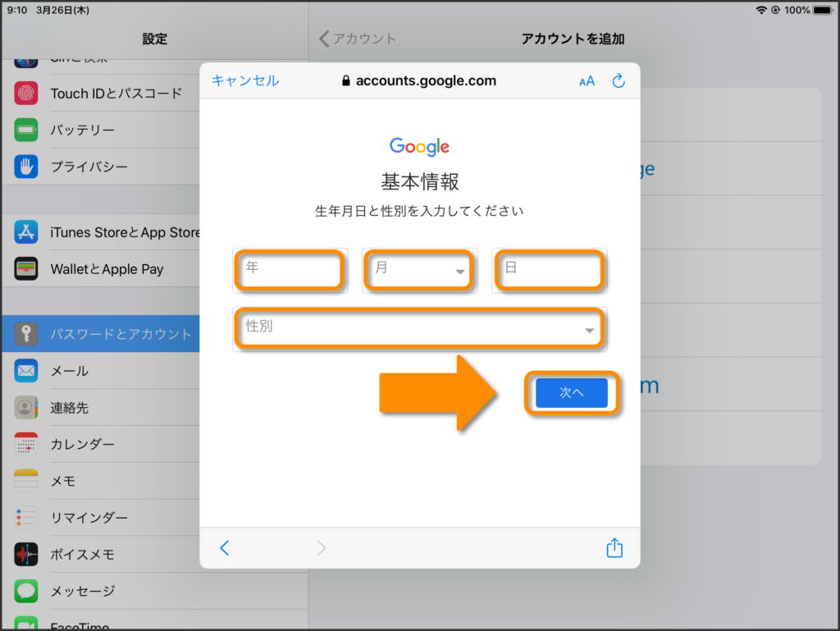840x631 pixels.
Task: Go back with the left chevron icon
Action: coord(225,548)
